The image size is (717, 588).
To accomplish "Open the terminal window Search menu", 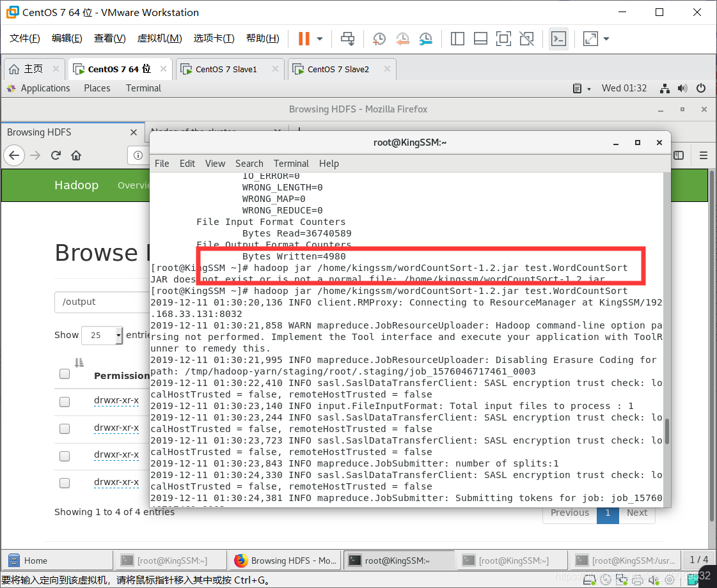I will coord(249,164).
